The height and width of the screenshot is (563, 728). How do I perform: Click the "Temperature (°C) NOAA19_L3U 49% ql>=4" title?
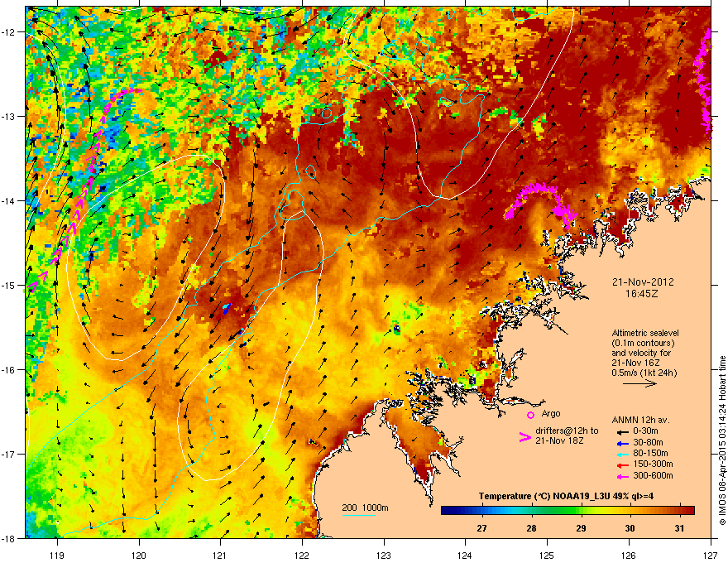tap(566, 496)
